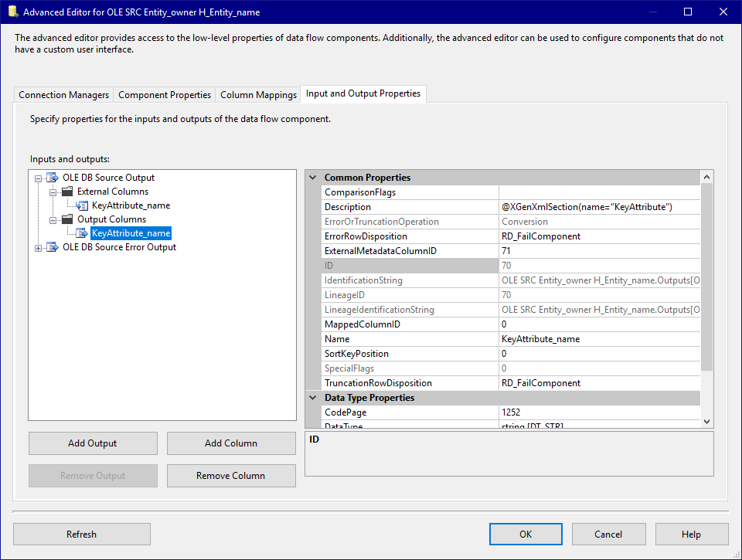Click the SortKeyPosition value field
This screenshot has width=742, height=560.
(599, 354)
